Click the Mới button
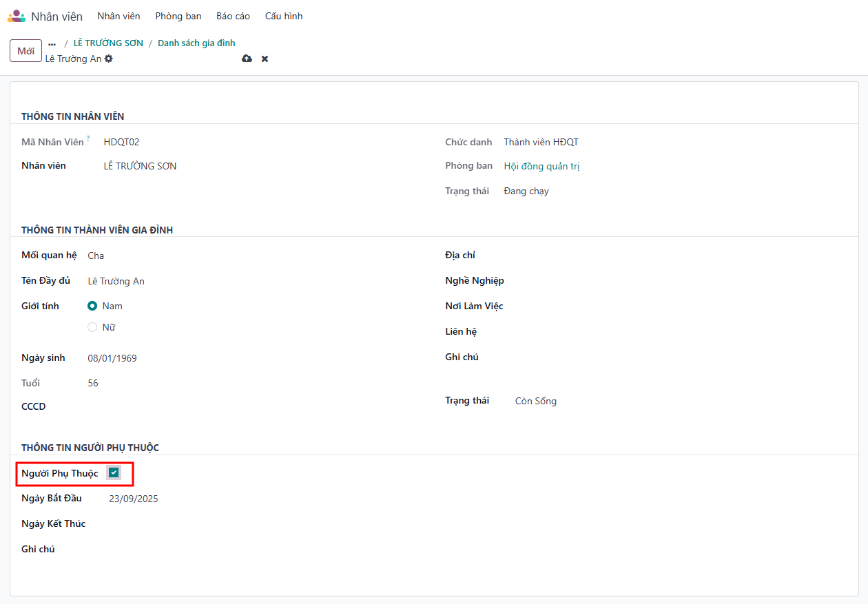Image resolution: width=868 pixels, height=604 pixels. click(x=25, y=51)
